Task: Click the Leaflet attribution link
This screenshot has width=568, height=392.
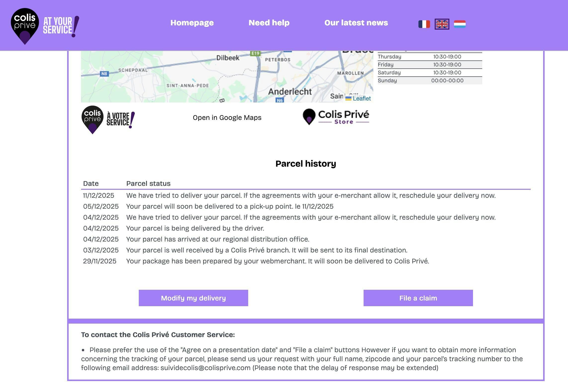Action: click(362, 98)
